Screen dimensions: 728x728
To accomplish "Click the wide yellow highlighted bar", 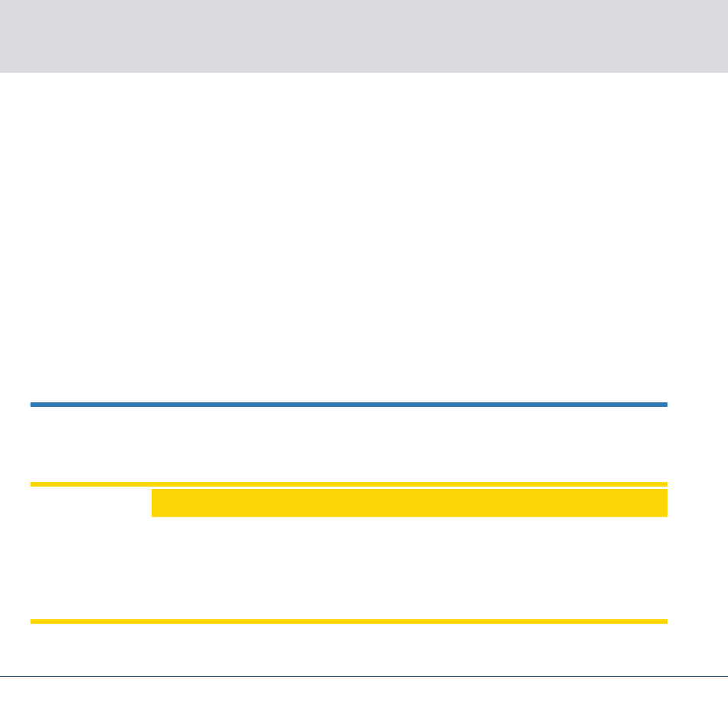I will [x=409, y=503].
